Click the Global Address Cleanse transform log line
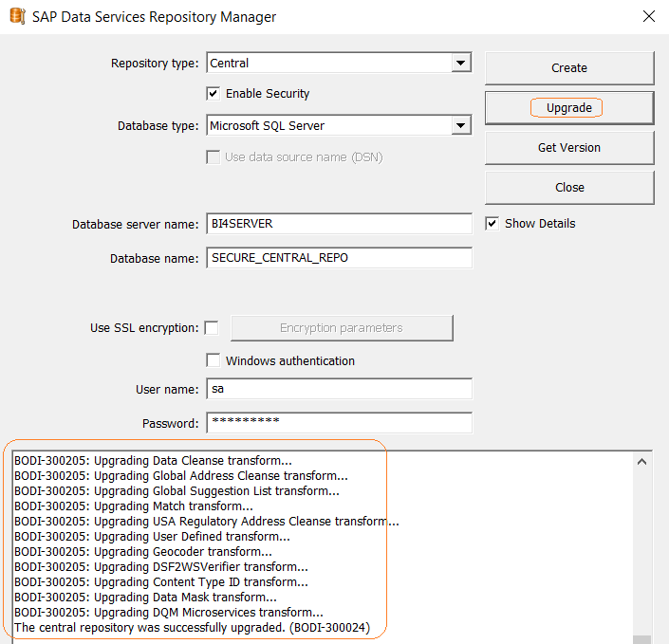 click(181, 476)
